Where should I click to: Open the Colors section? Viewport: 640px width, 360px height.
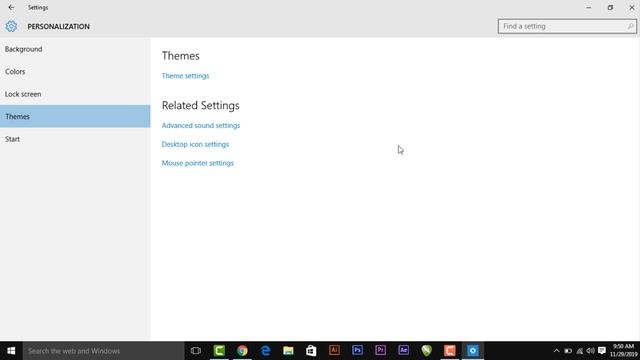click(75, 71)
